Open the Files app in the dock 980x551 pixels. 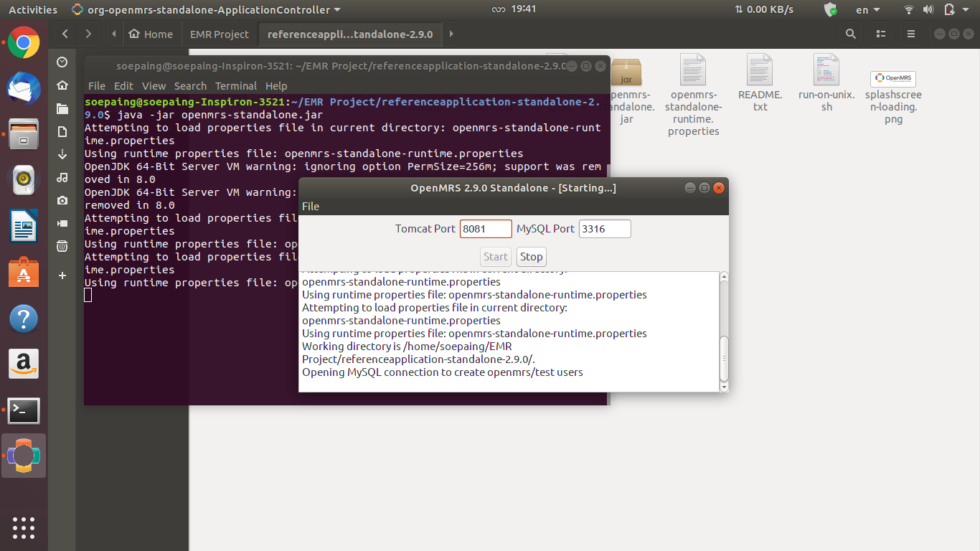(x=24, y=134)
